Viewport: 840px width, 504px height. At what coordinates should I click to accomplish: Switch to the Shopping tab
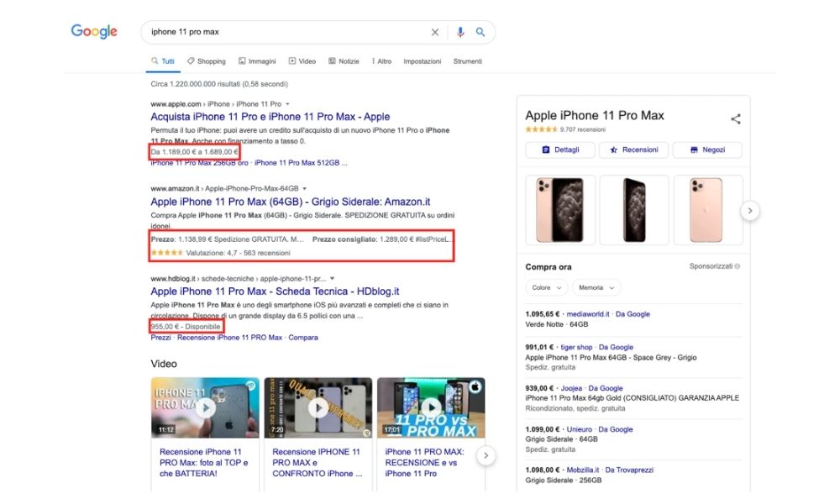click(207, 61)
